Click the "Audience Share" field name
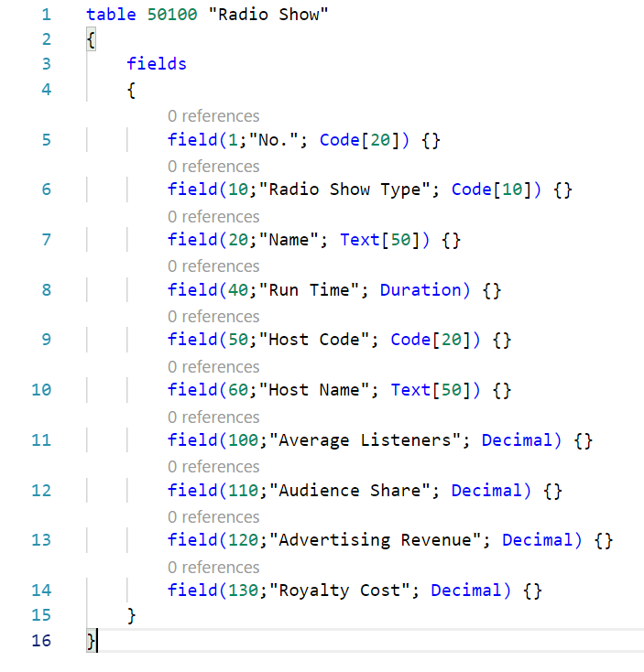644x672 pixels. coord(350,491)
